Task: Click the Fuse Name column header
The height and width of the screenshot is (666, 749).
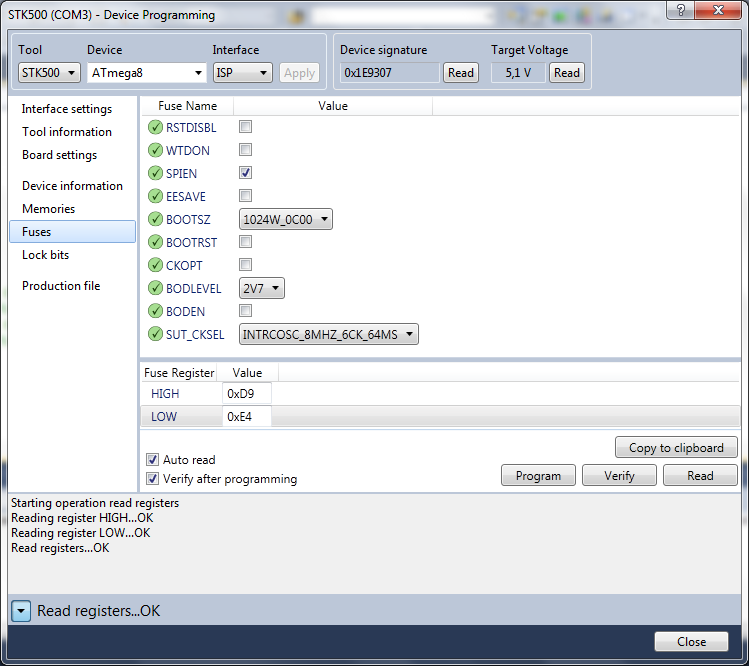Action: 187,106
